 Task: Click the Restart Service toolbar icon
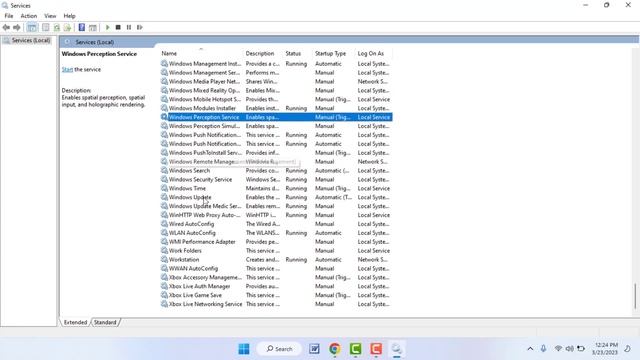click(140, 27)
